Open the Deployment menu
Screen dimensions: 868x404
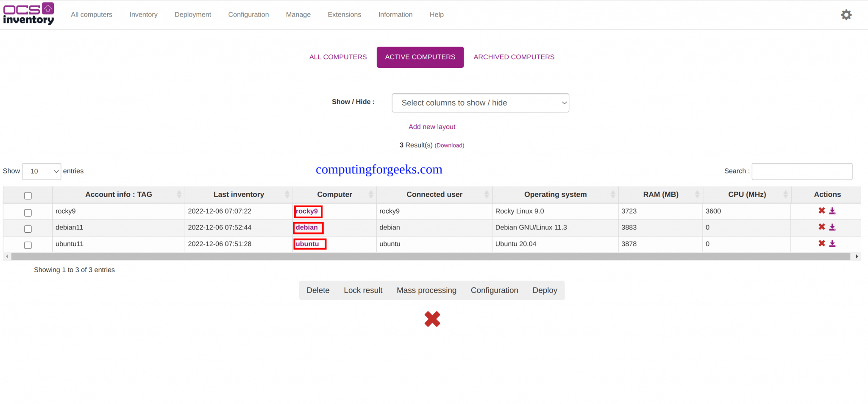[x=192, y=14]
